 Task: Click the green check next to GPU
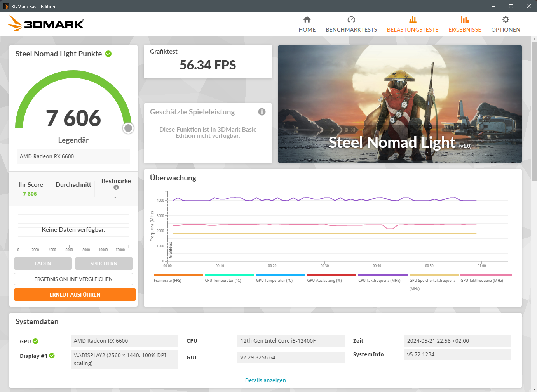click(35, 341)
